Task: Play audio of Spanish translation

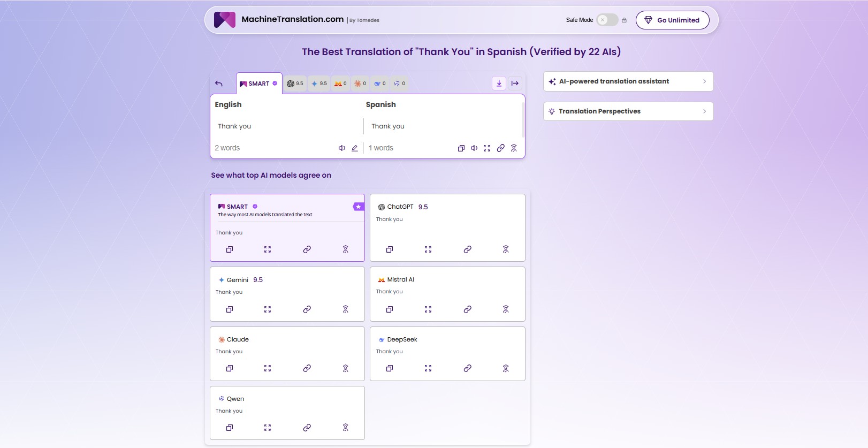Action: pyautogui.click(x=474, y=148)
